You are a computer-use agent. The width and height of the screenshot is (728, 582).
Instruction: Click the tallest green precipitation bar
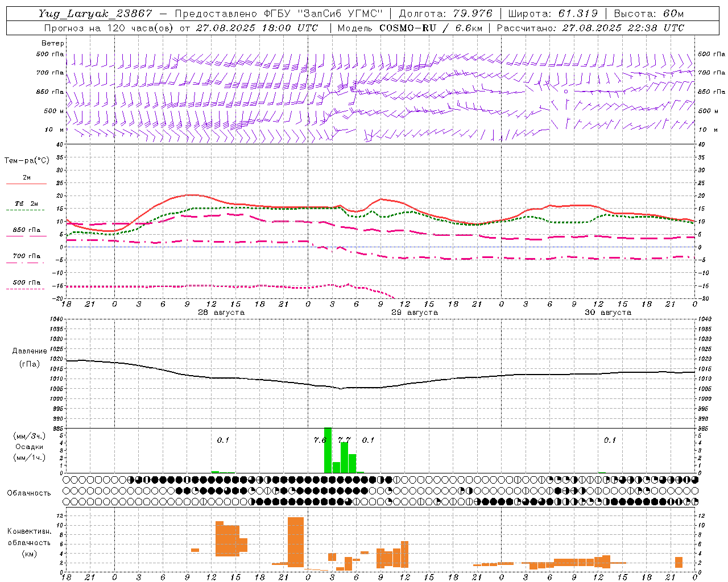pyautogui.click(x=328, y=450)
